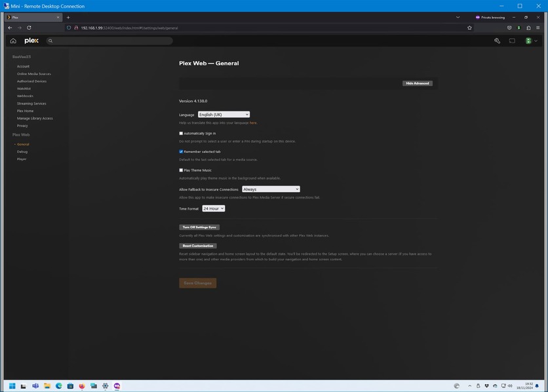Launch Microsoft Edge from taskbar
Image resolution: width=548 pixels, height=392 pixels.
pos(59,386)
